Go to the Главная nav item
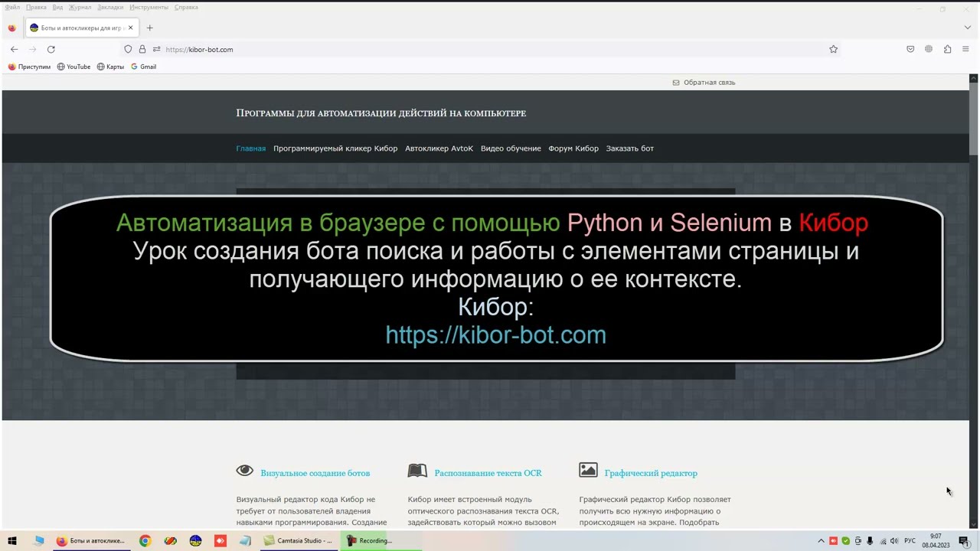This screenshot has width=980, height=551. tap(250, 148)
